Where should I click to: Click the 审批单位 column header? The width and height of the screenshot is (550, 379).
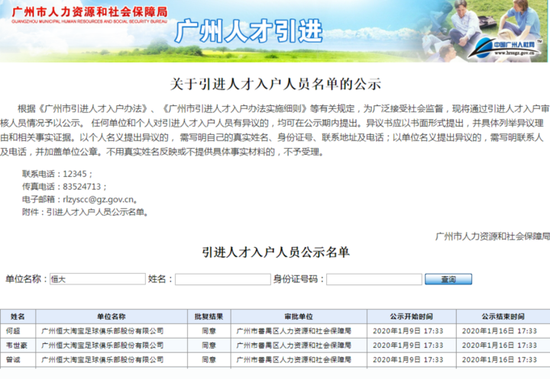click(299, 317)
